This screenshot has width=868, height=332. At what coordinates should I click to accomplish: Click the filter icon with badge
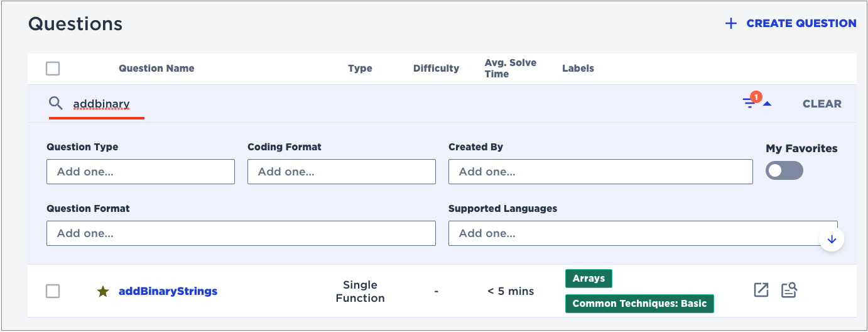pos(750,102)
